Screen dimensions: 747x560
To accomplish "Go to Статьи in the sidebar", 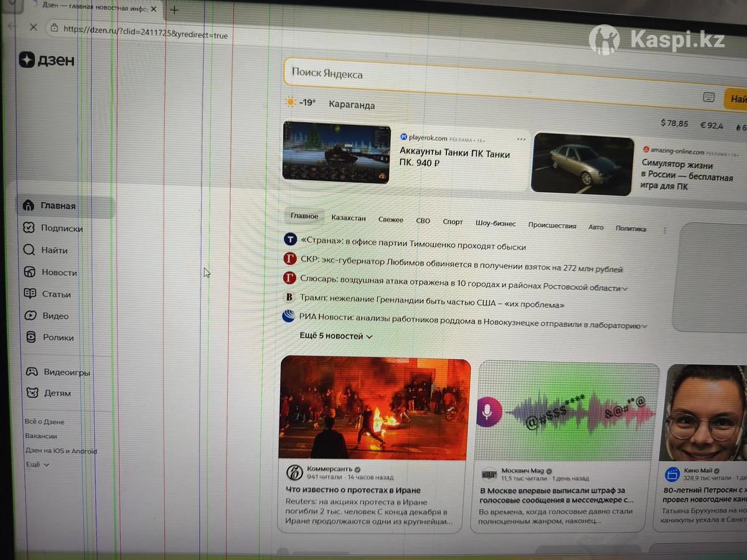I will tap(55, 294).
